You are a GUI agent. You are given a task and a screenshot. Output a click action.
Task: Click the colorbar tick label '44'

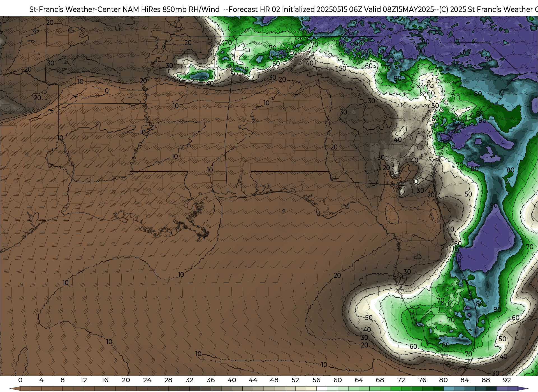[x=253, y=380]
